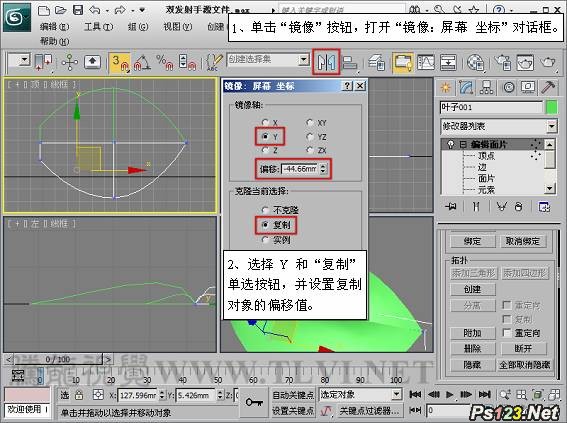Click the Align tool icon
567x423 pixels.
pyautogui.click(x=349, y=63)
